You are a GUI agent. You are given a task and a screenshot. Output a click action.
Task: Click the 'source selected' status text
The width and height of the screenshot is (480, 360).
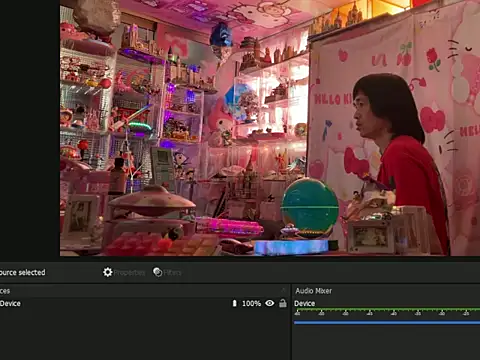(22, 272)
